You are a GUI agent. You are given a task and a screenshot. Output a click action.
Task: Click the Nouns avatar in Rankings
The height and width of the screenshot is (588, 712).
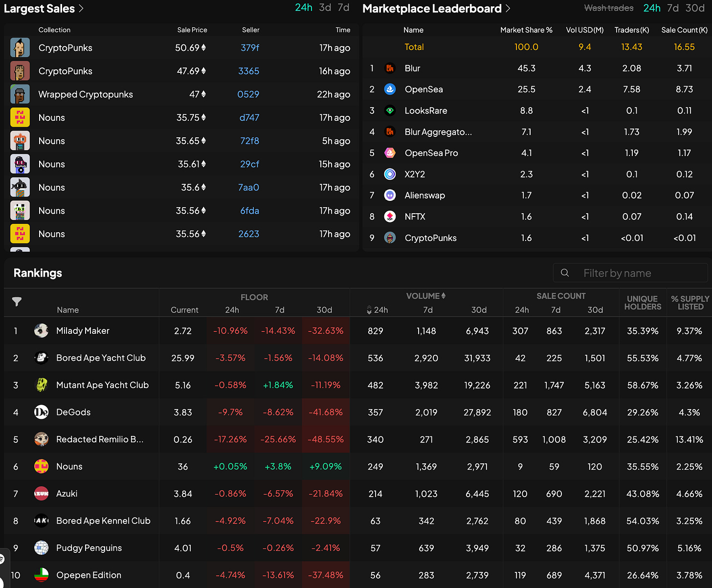[x=41, y=466]
